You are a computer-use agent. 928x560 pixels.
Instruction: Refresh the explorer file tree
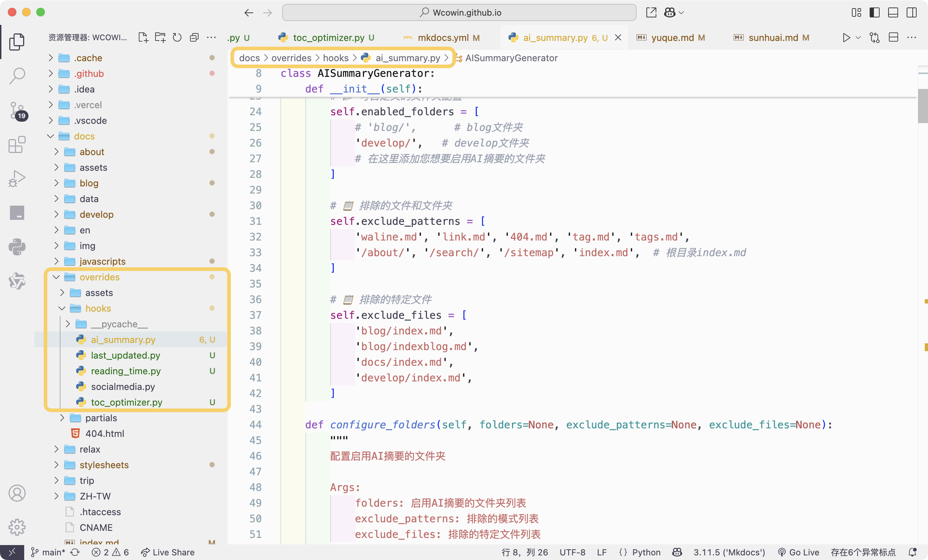point(177,37)
